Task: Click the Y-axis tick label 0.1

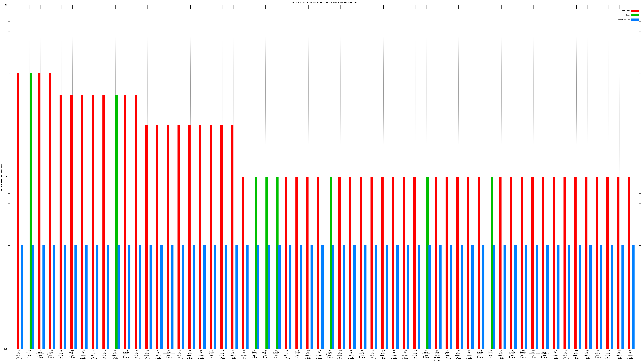Action: 5,349
